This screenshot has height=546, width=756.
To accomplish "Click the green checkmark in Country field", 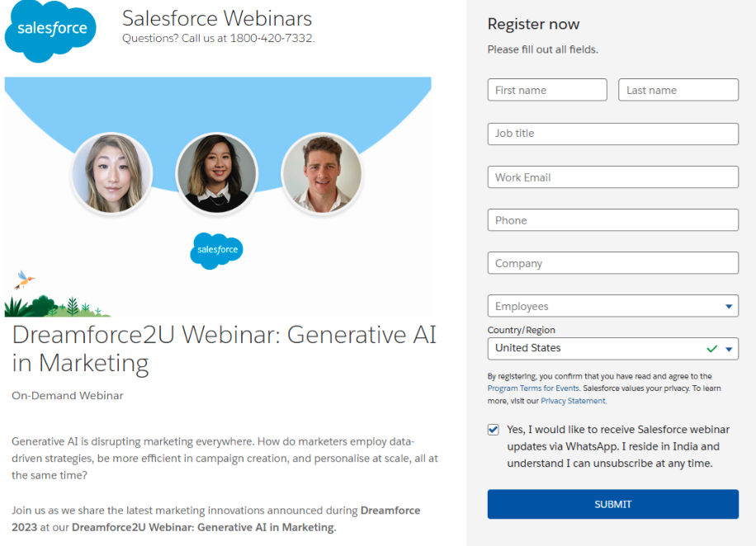I will (x=711, y=348).
